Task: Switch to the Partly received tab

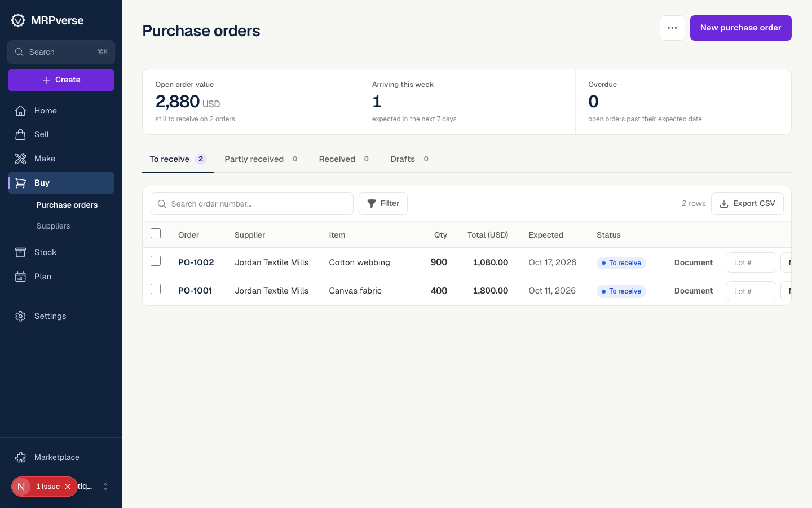Action: (x=261, y=159)
